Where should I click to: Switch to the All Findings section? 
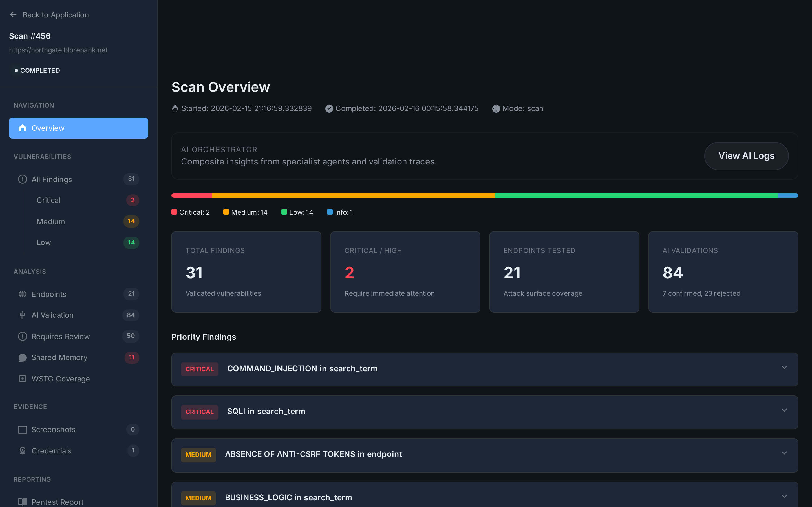click(x=52, y=179)
